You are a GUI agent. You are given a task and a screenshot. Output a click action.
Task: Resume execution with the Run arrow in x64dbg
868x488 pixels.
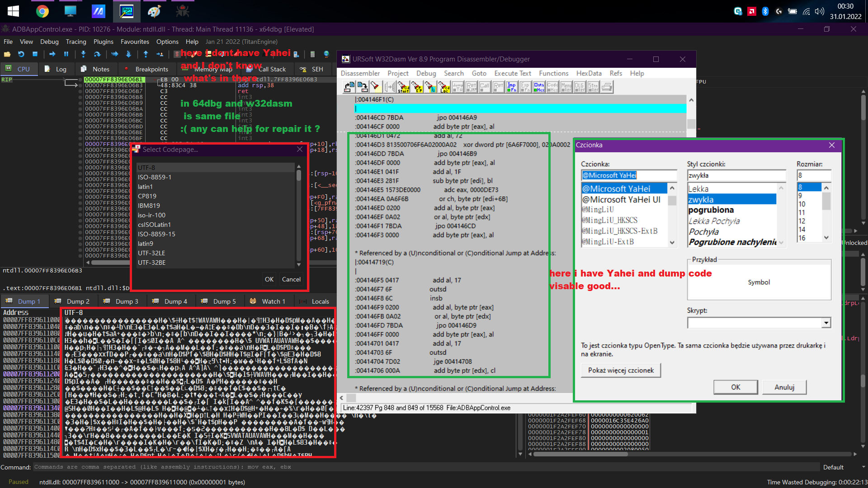(52, 54)
